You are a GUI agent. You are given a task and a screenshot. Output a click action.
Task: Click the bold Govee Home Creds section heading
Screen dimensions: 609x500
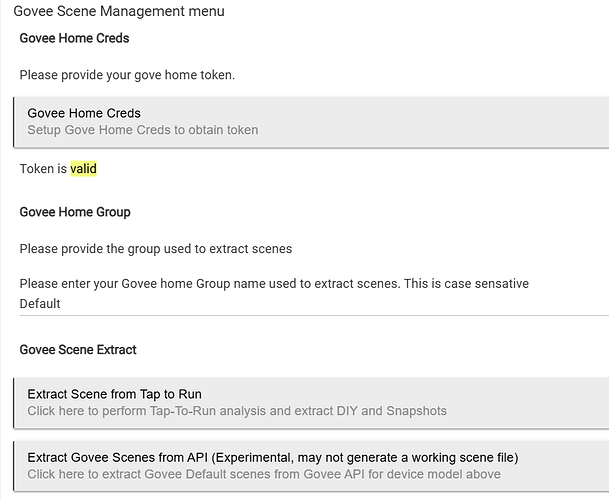point(74,38)
